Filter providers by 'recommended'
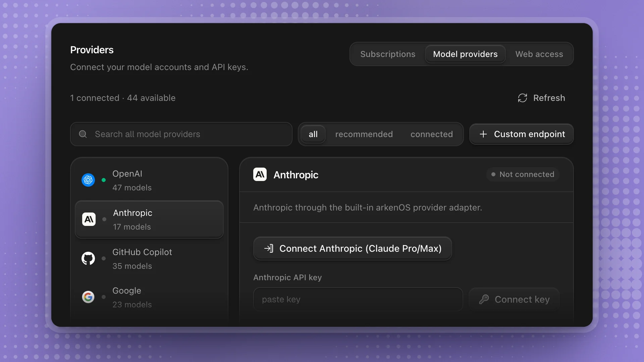Viewport: 644px width, 362px height. pyautogui.click(x=364, y=134)
